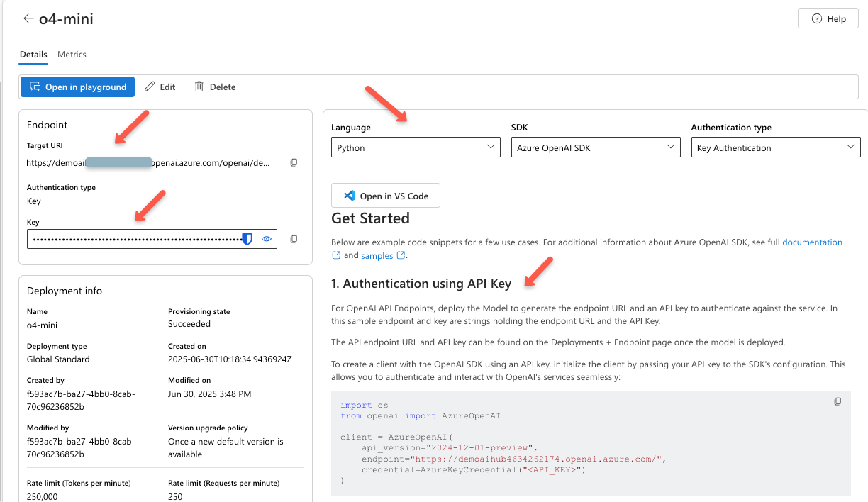868x502 pixels.
Task: Click the back arrow next to o4-mini
Action: (x=28, y=18)
